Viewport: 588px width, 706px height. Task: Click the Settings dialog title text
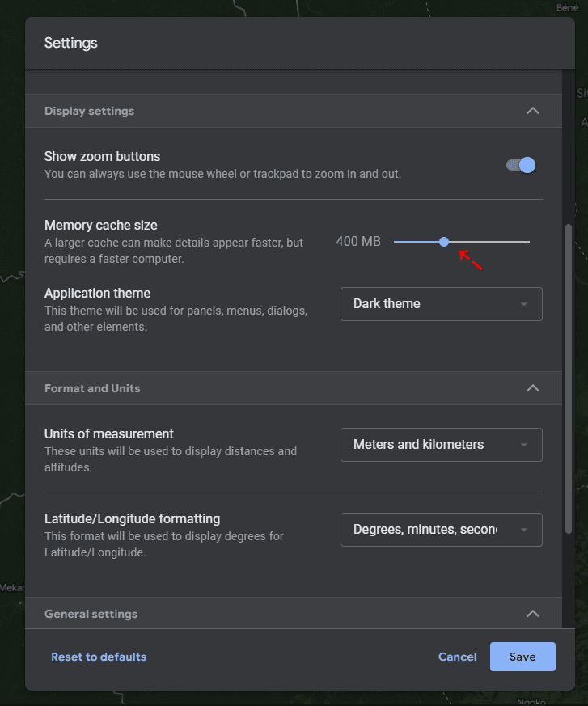click(70, 43)
